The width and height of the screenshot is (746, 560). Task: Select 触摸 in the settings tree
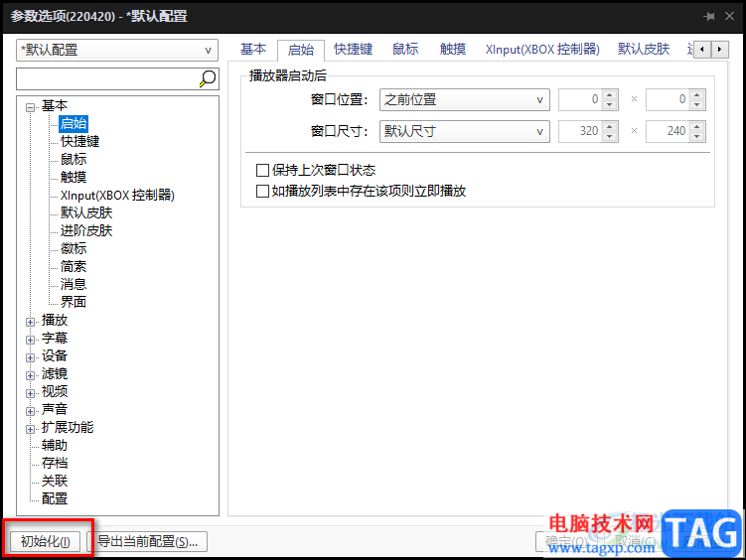tap(74, 177)
